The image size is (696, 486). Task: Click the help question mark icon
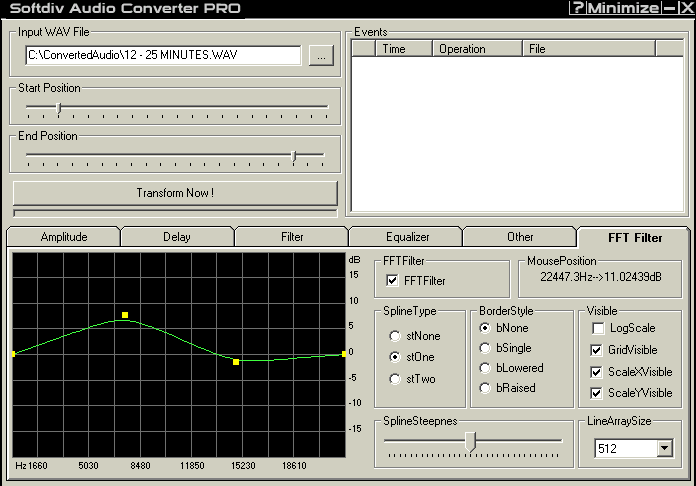click(x=577, y=8)
